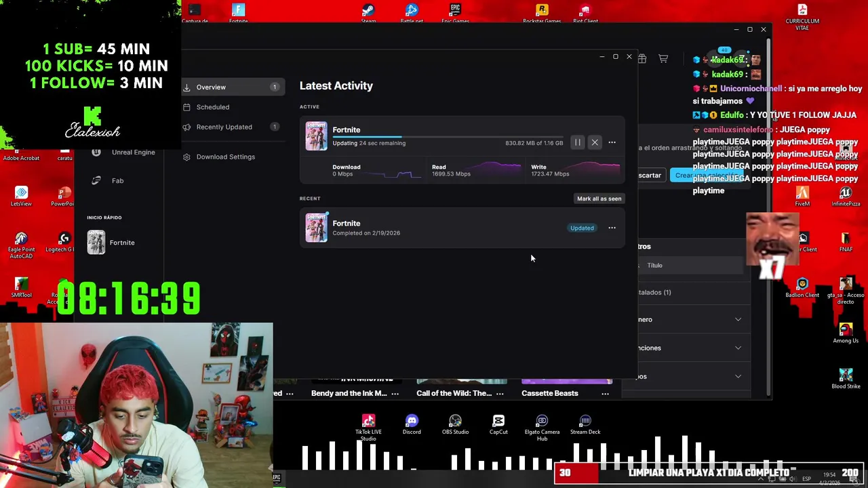Open CURRICULUM VITAE PDF on desktop
The image size is (868, 488).
802,16
